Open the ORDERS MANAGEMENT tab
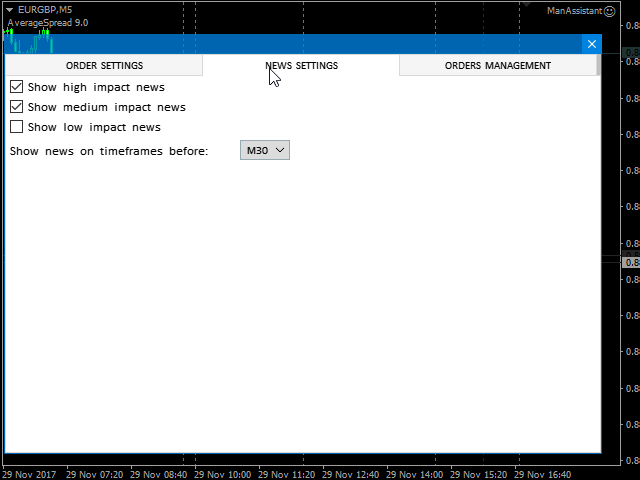This screenshot has width=640, height=480. click(x=497, y=66)
